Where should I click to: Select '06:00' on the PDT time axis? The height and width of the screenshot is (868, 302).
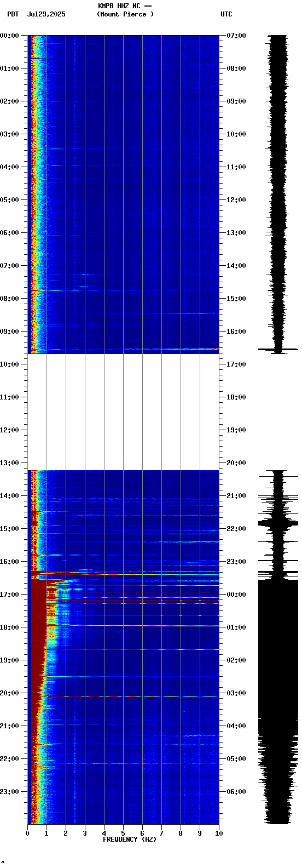[x=9, y=233]
